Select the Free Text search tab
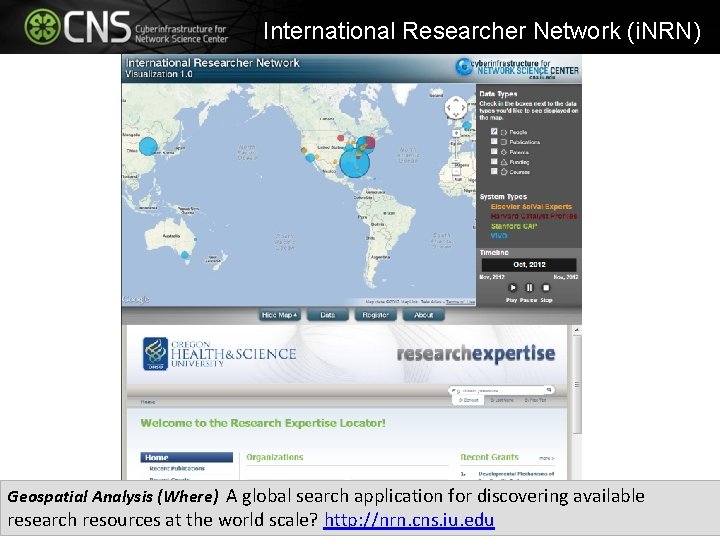Screen dimensions: 720x540 (535, 400)
